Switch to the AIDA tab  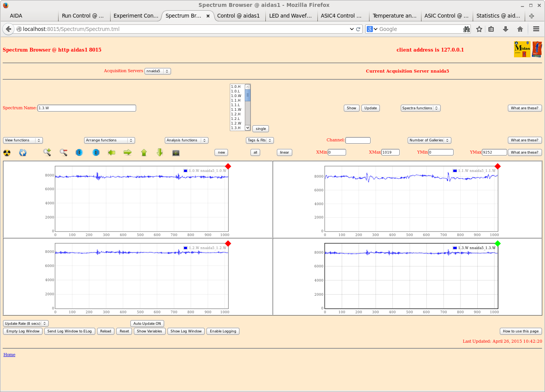(29, 16)
